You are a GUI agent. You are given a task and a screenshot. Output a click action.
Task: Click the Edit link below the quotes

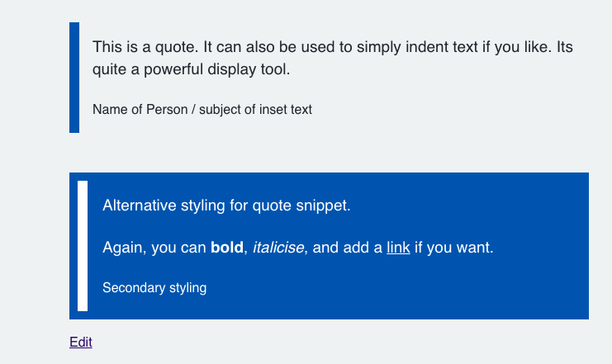coord(81,343)
